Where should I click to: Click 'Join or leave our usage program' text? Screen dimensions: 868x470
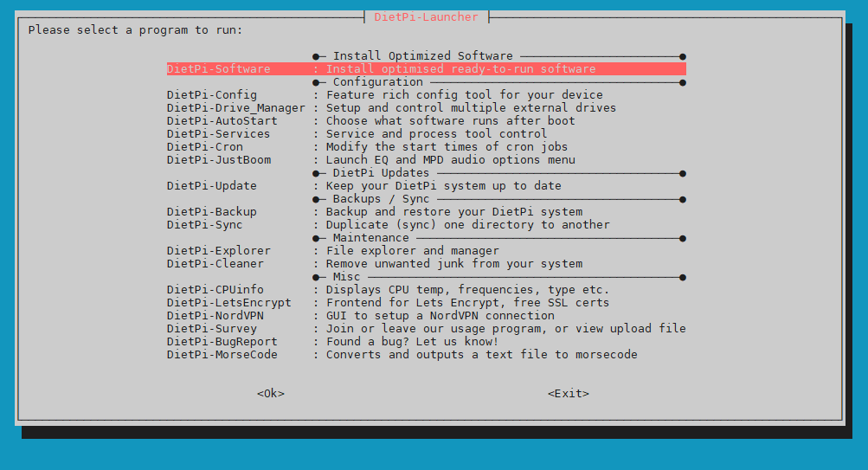point(433,329)
